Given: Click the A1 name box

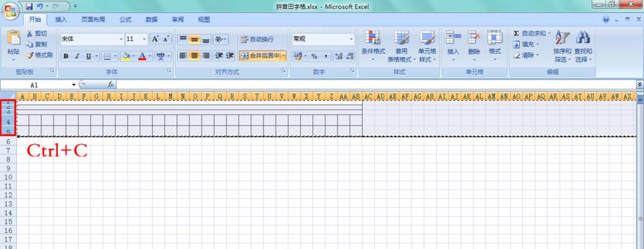Looking at the screenshot, I should 35,85.
